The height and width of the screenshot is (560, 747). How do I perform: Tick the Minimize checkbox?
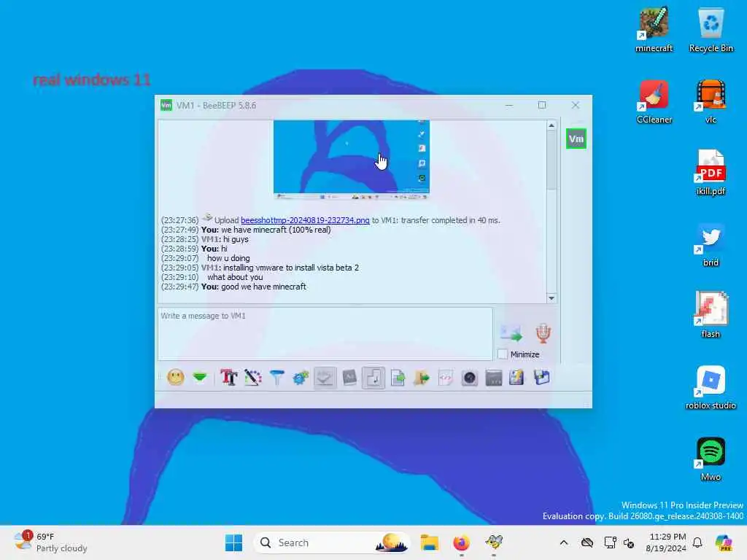[503, 354]
